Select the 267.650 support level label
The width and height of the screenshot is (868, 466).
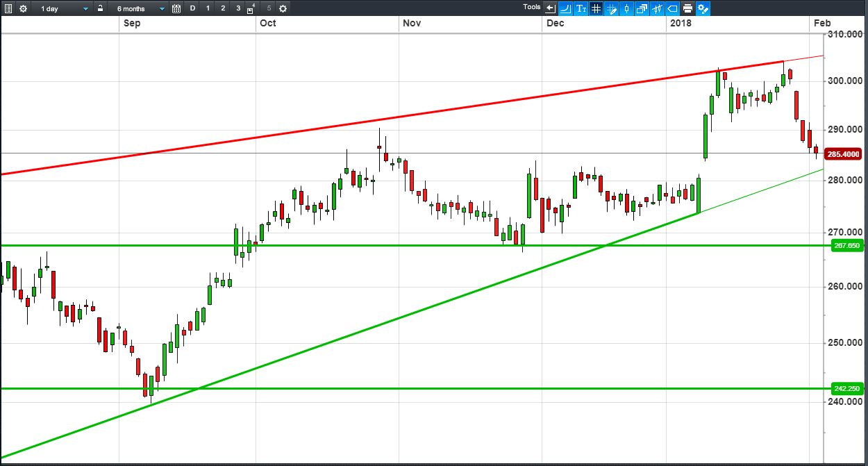pos(846,246)
